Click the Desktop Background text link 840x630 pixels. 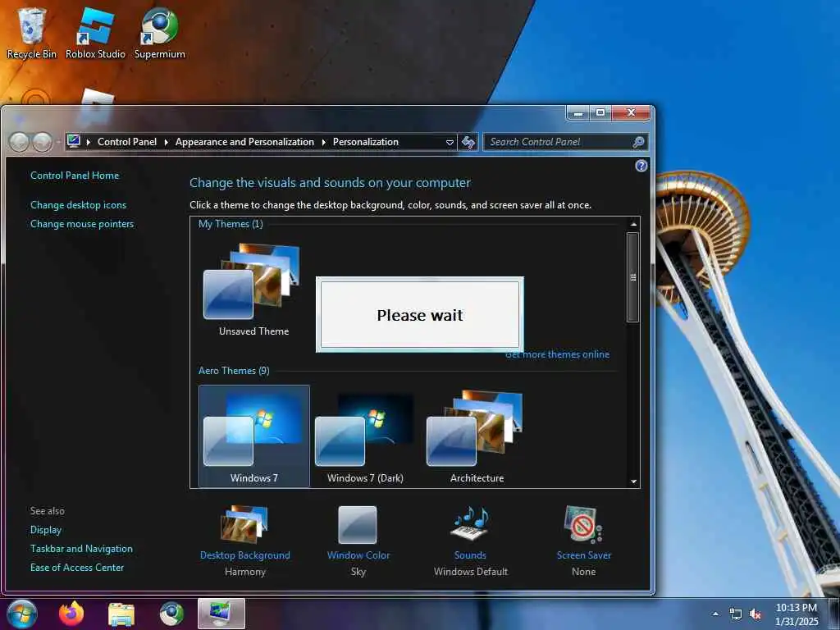(244, 555)
